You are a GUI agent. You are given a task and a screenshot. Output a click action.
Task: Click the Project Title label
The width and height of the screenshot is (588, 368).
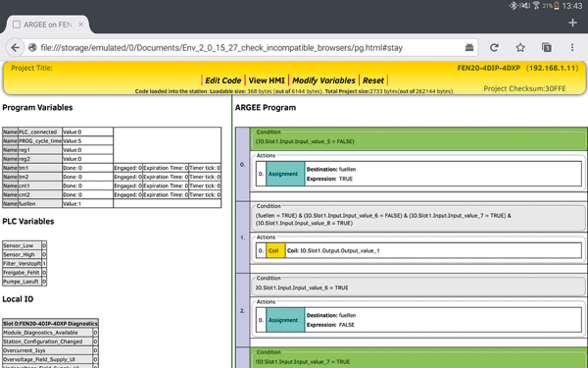pyautogui.click(x=31, y=68)
